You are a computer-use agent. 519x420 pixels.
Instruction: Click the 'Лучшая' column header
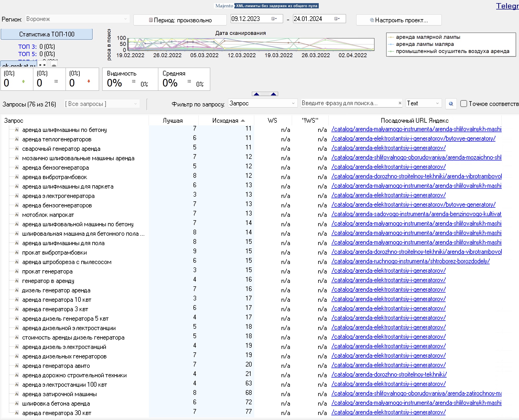[x=173, y=121]
